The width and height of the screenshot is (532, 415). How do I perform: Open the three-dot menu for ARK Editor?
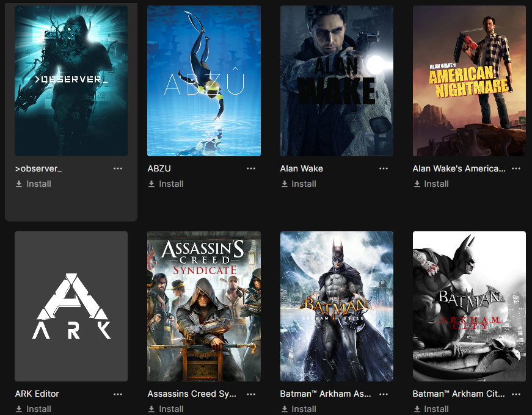point(118,394)
